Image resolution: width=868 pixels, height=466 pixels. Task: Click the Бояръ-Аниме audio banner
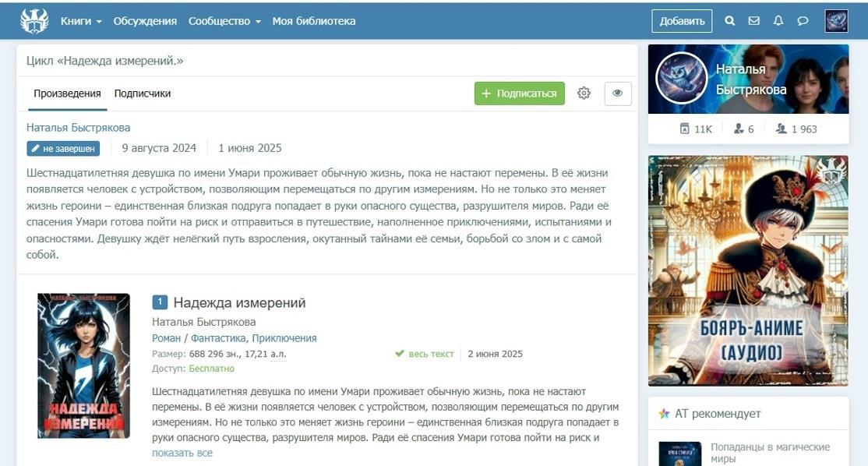pyautogui.click(x=749, y=270)
